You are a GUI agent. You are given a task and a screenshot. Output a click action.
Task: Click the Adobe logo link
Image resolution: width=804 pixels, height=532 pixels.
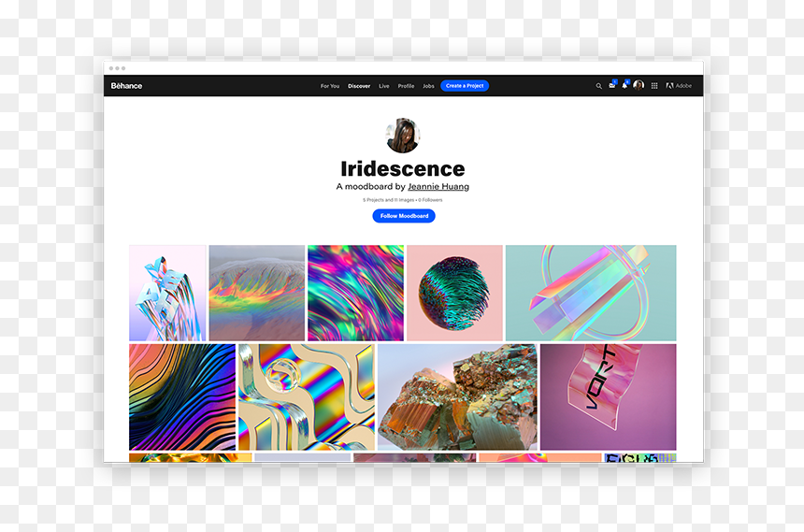tap(679, 86)
